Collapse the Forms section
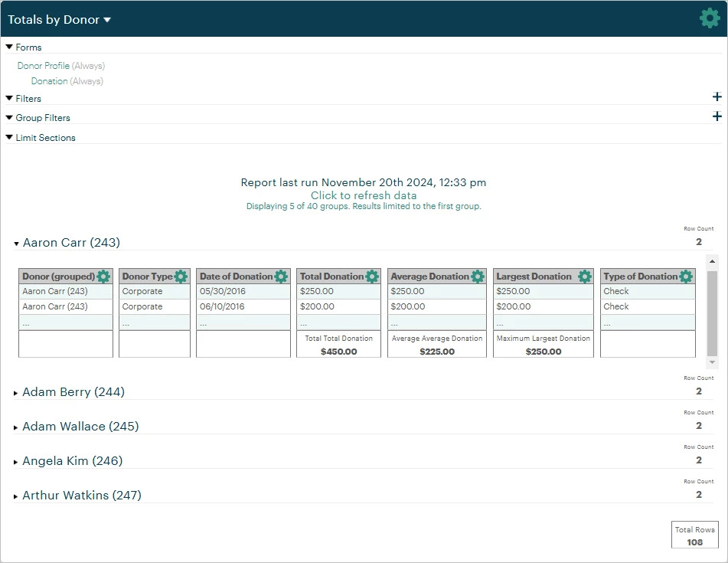 9,47
